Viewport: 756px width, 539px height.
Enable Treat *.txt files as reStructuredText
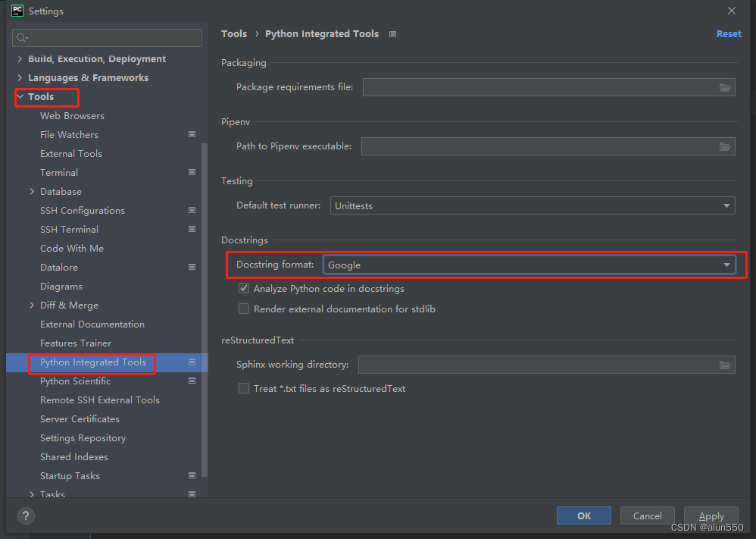[244, 389]
